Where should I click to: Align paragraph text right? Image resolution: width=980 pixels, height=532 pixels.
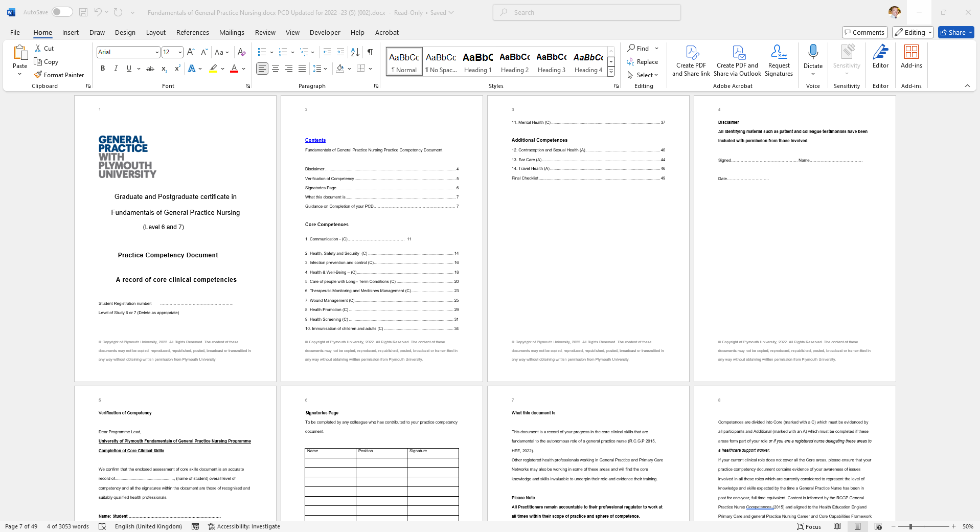point(289,69)
